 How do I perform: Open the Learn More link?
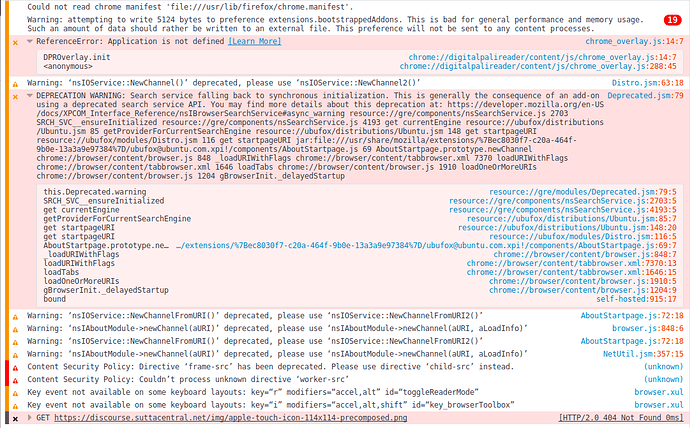click(x=254, y=41)
